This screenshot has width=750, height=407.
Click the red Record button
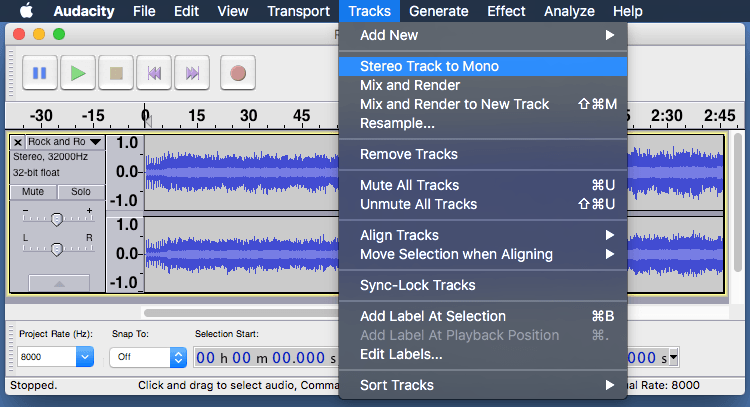coord(238,73)
